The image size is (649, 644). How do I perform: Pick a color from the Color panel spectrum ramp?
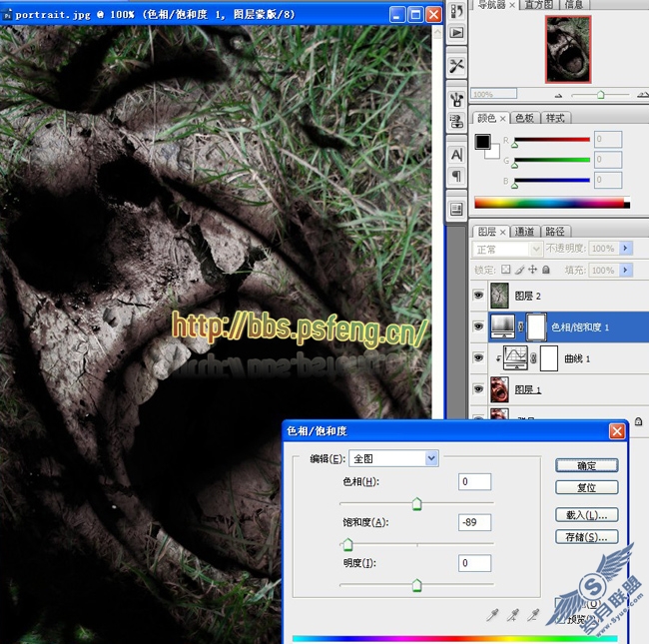pos(552,203)
